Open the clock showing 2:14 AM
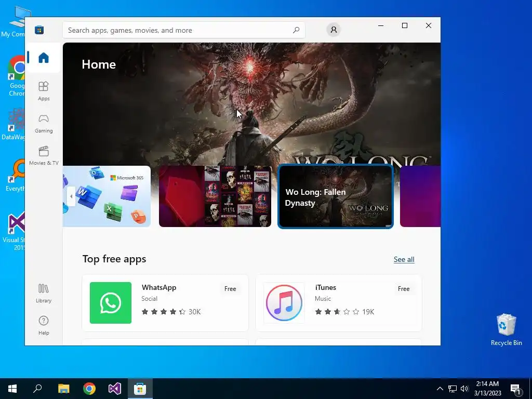Image resolution: width=532 pixels, height=399 pixels. pos(487,389)
